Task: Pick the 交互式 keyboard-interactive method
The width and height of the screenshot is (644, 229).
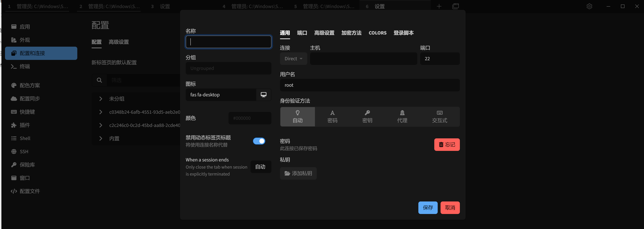Action: tap(439, 117)
